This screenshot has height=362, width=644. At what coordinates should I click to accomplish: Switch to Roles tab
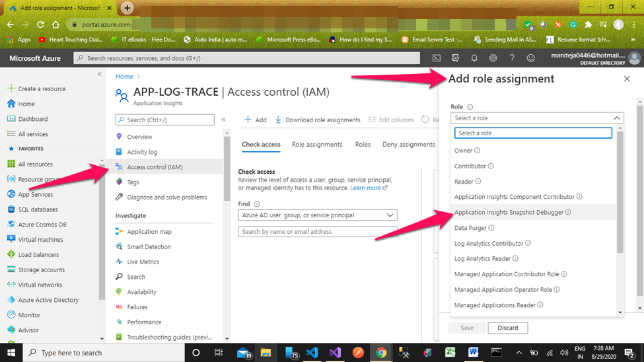pos(363,144)
